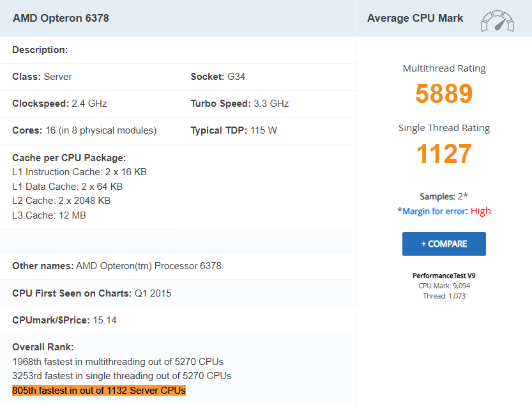Click the Class: Server field
Screen dimensions: 532x404
click(x=42, y=77)
